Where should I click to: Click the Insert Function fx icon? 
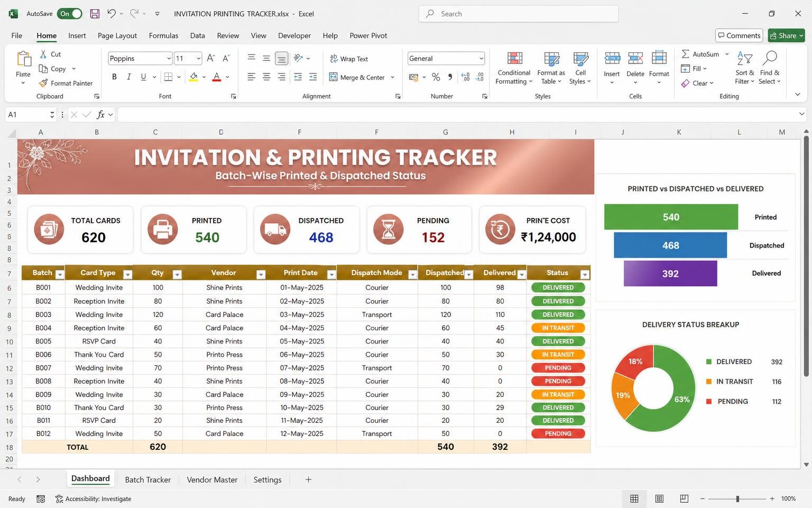(x=100, y=114)
